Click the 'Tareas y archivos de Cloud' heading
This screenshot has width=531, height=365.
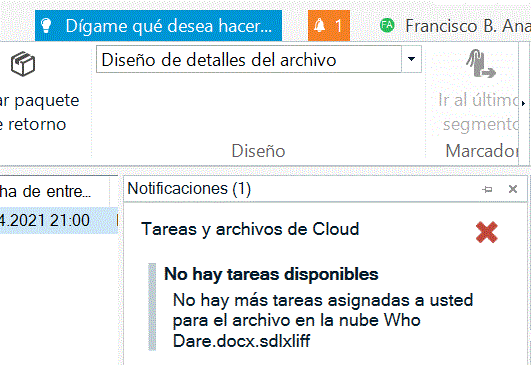[x=250, y=229]
